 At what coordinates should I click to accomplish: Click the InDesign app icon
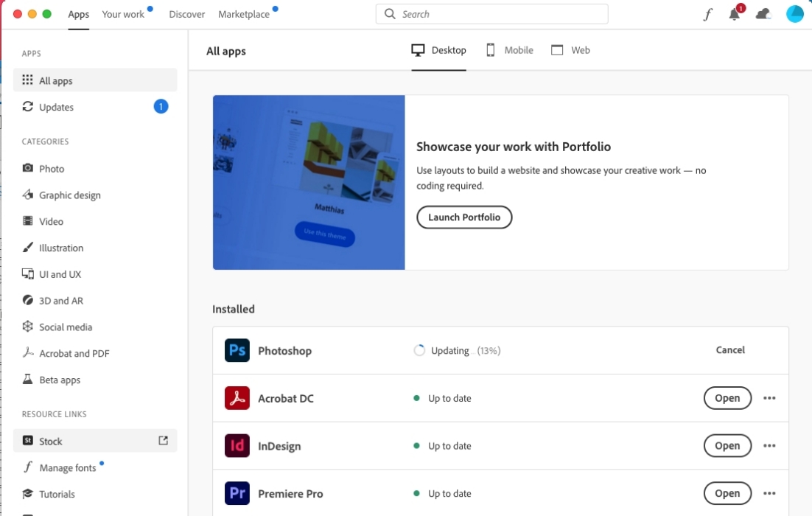pos(237,446)
